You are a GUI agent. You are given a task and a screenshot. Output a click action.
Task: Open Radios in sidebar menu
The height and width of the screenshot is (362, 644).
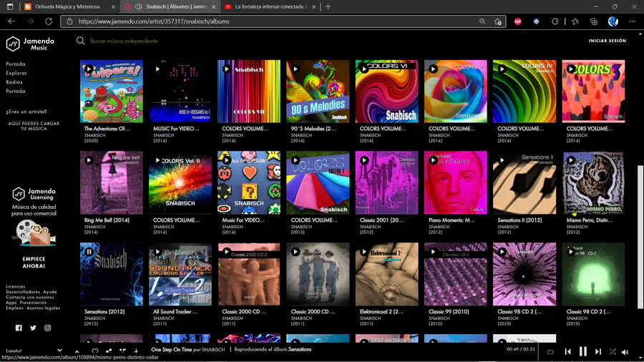[14, 82]
